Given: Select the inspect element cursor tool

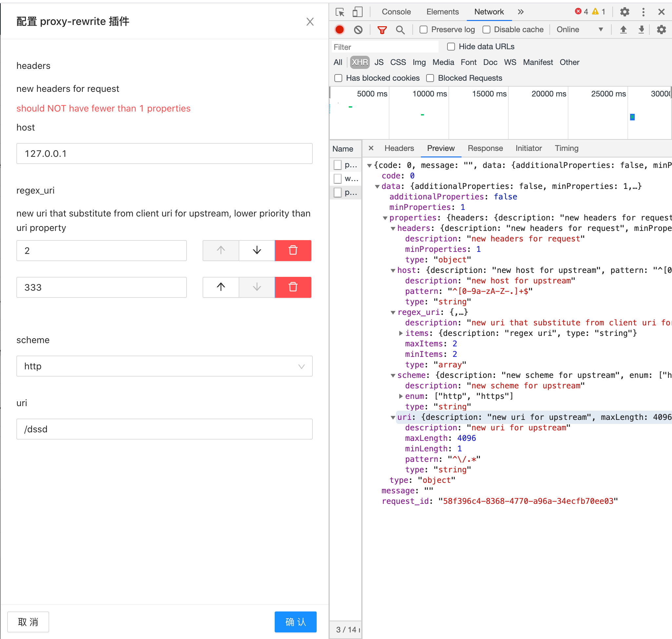Looking at the screenshot, I should point(340,12).
